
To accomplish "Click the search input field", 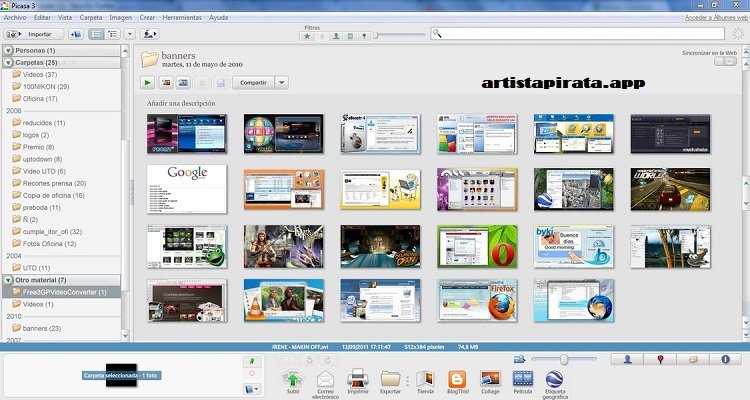I will click(578, 33).
